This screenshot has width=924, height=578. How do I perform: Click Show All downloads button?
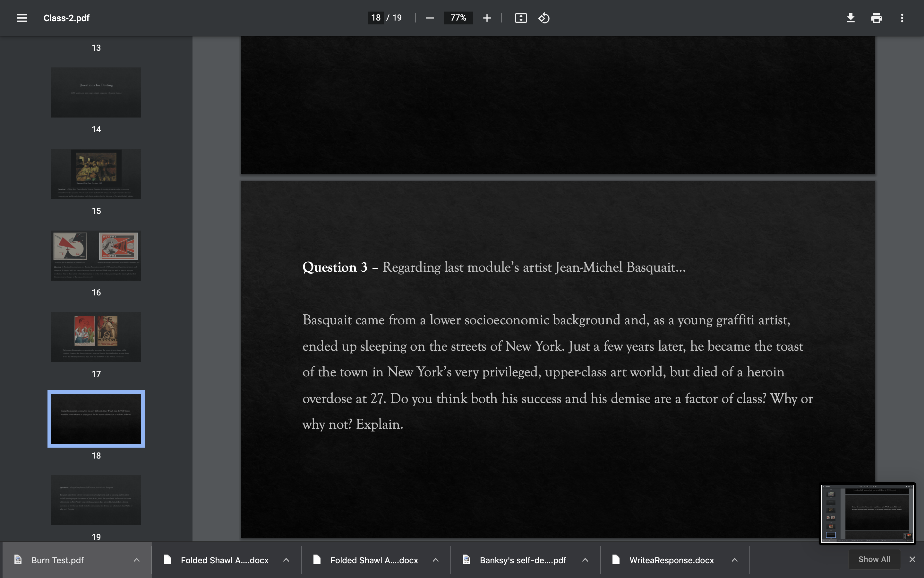[x=874, y=559]
